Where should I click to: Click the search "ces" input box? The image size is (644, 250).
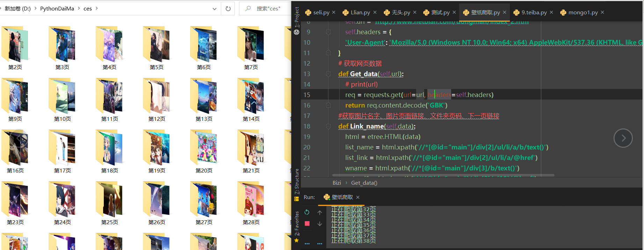[x=268, y=9]
